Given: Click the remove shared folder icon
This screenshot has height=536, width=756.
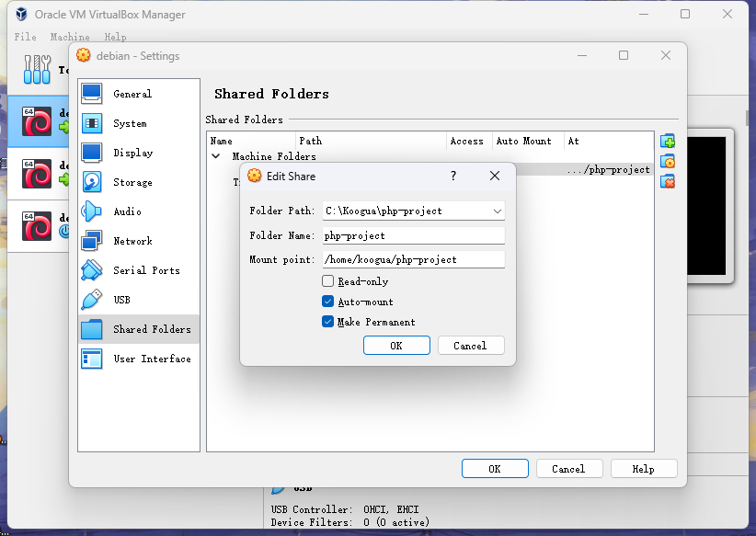Looking at the screenshot, I should coord(668,182).
